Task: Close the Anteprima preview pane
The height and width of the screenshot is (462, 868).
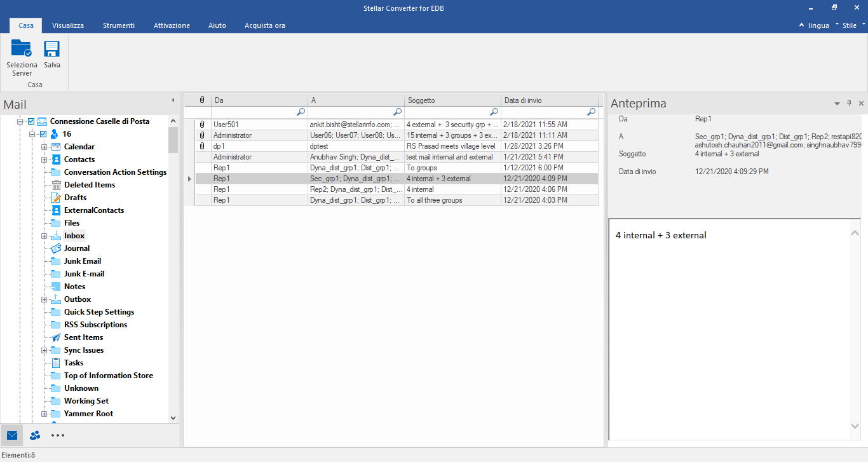Action: (x=861, y=104)
